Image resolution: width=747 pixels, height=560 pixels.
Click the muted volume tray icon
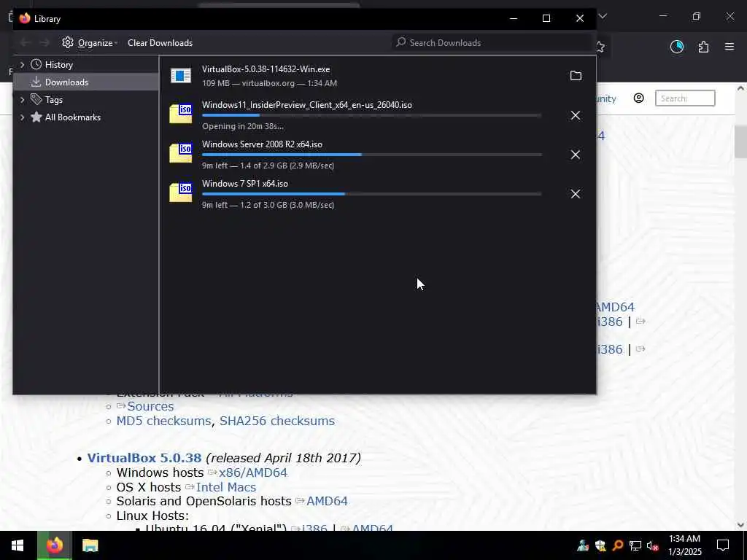pos(652,545)
